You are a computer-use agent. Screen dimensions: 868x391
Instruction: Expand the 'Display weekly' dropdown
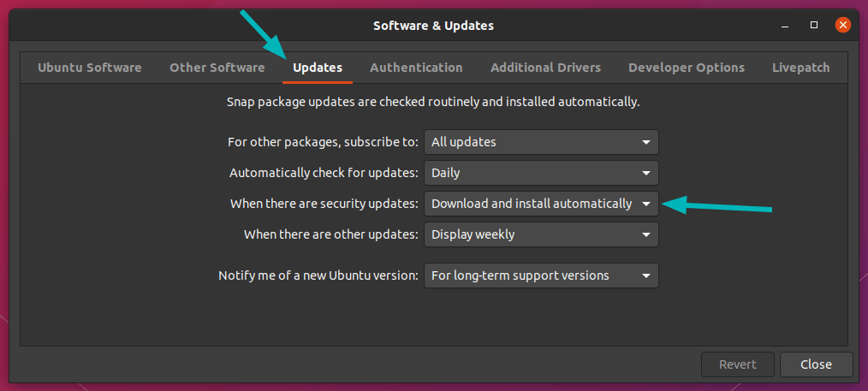coord(541,234)
